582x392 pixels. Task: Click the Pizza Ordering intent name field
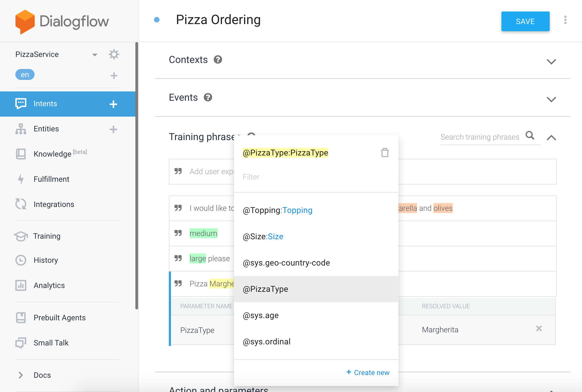218,20
